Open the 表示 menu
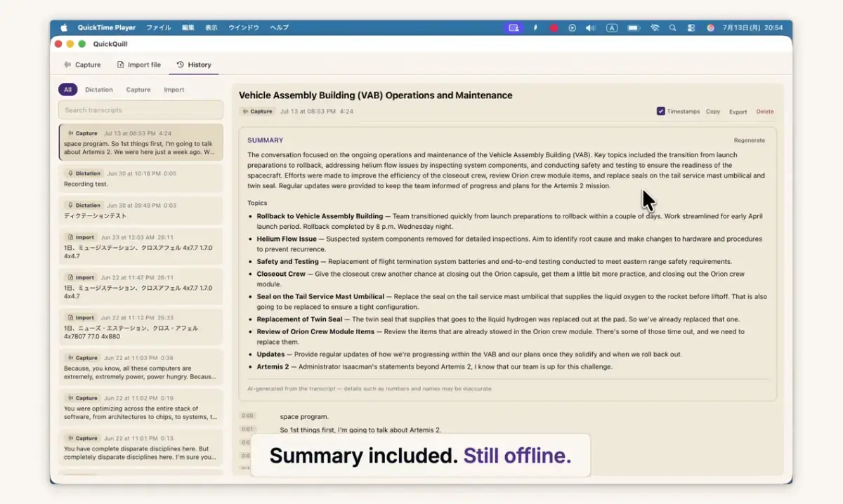 [x=211, y=28]
